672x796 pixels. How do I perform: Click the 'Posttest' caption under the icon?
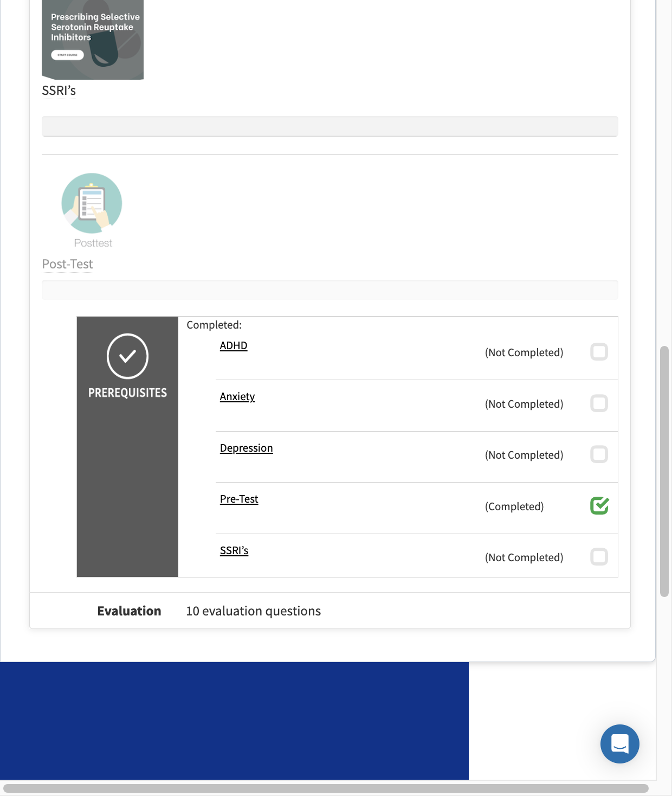coord(93,243)
